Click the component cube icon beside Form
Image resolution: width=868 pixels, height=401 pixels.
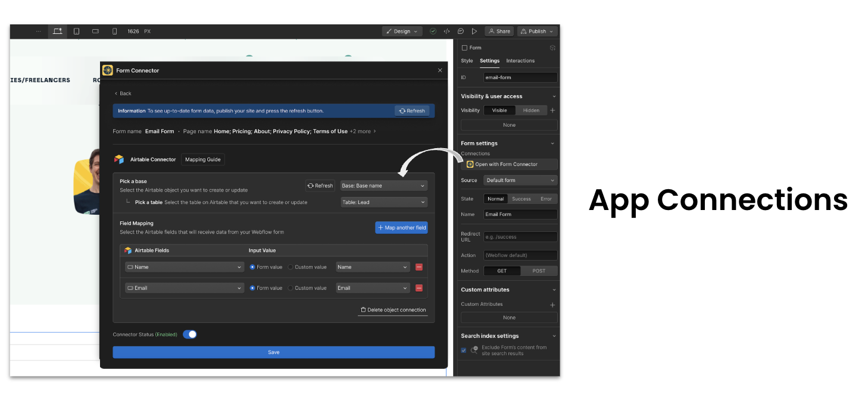tap(552, 48)
